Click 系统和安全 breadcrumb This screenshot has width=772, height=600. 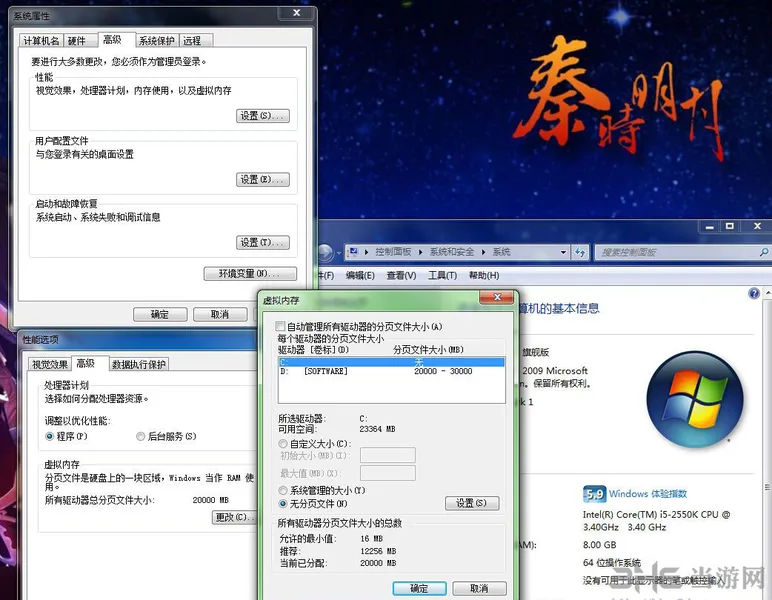451,252
